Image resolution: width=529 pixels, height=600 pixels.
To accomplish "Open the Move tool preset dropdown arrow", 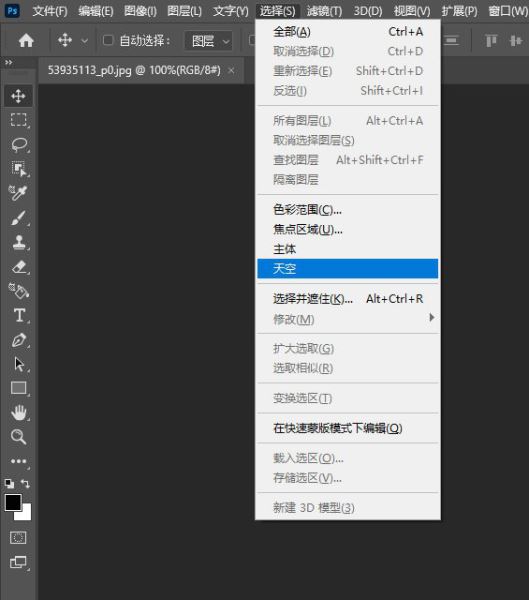I will click(x=84, y=41).
